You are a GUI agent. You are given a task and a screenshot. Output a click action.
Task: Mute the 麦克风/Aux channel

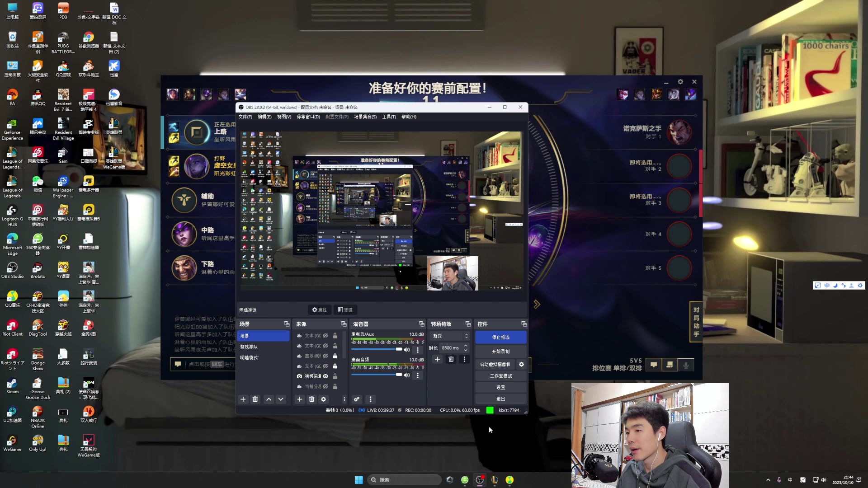pyautogui.click(x=407, y=350)
